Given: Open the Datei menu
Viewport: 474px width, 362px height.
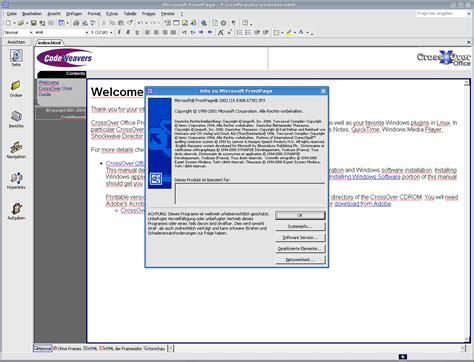Looking at the screenshot, I should click(x=12, y=14).
